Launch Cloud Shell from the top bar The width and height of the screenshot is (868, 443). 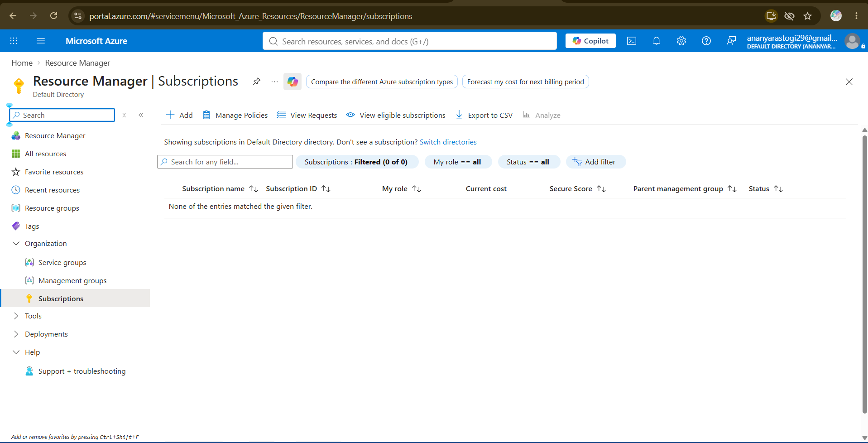click(x=632, y=41)
